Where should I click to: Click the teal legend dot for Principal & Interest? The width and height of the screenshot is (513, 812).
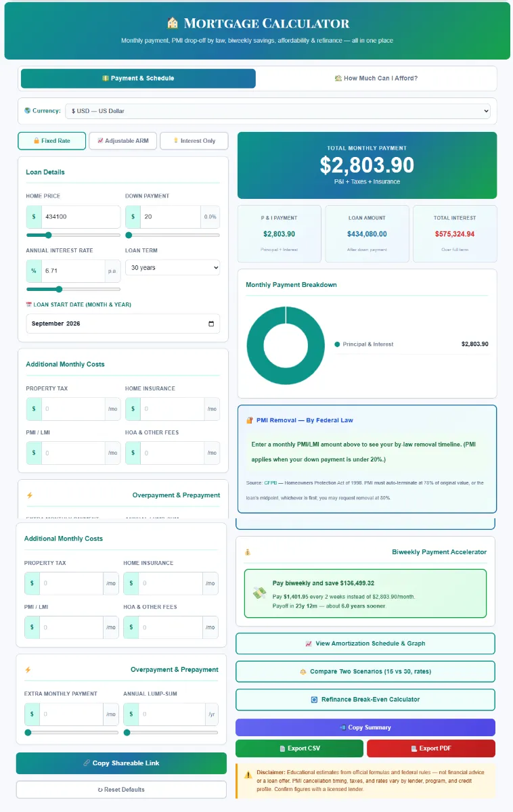click(x=337, y=344)
